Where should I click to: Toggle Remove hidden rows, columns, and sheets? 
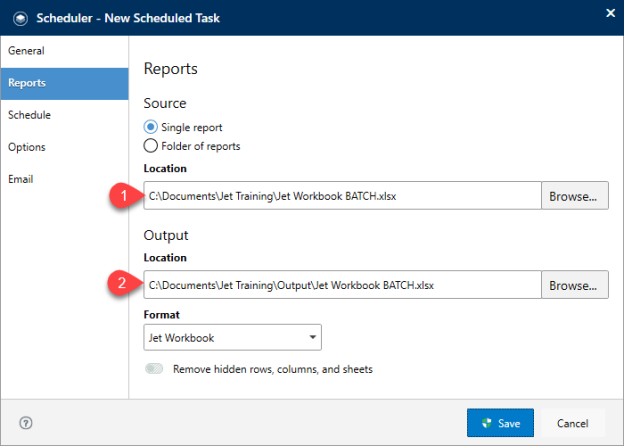tap(154, 369)
